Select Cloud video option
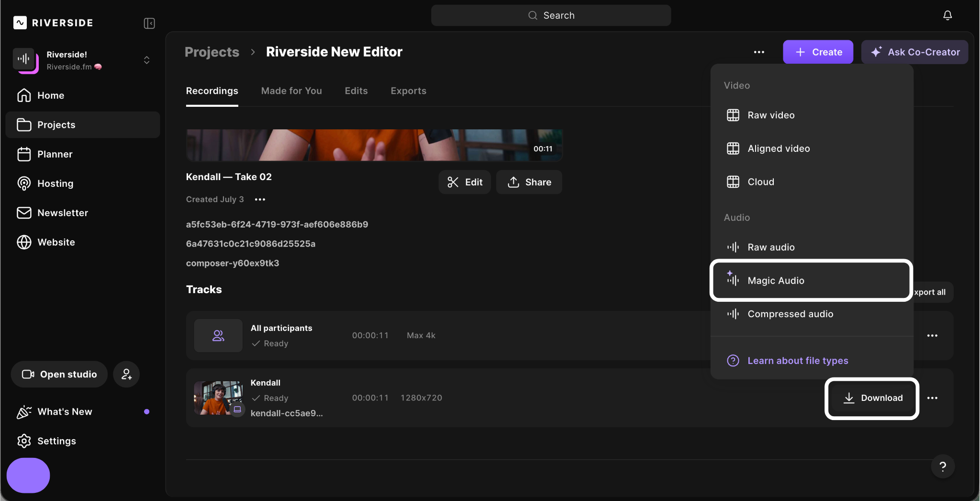980x501 pixels. (x=812, y=182)
